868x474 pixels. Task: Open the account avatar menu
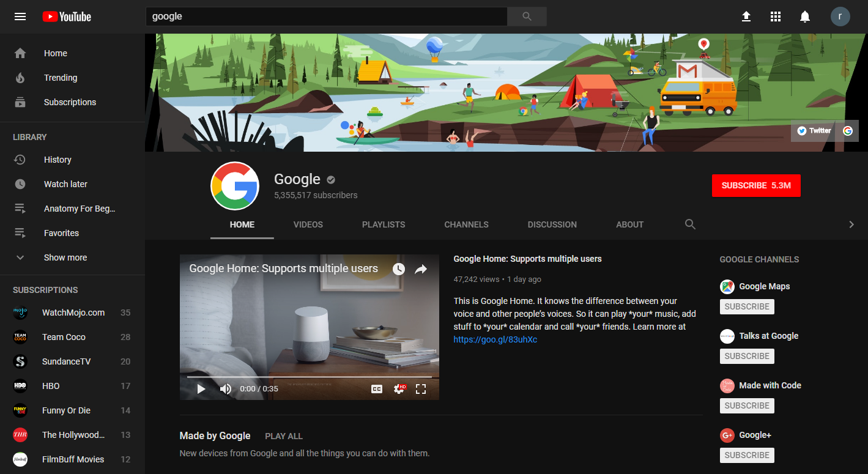(840, 17)
